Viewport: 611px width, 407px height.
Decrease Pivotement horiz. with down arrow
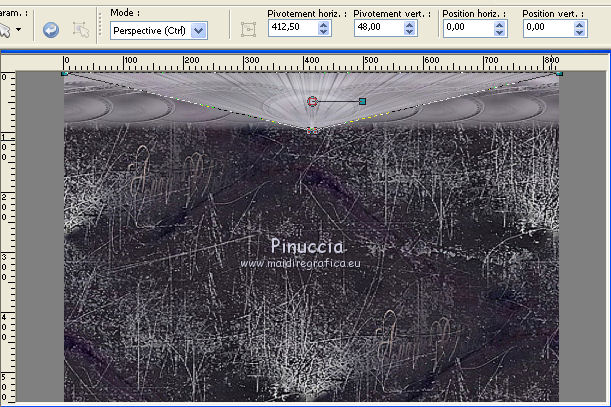(324, 32)
